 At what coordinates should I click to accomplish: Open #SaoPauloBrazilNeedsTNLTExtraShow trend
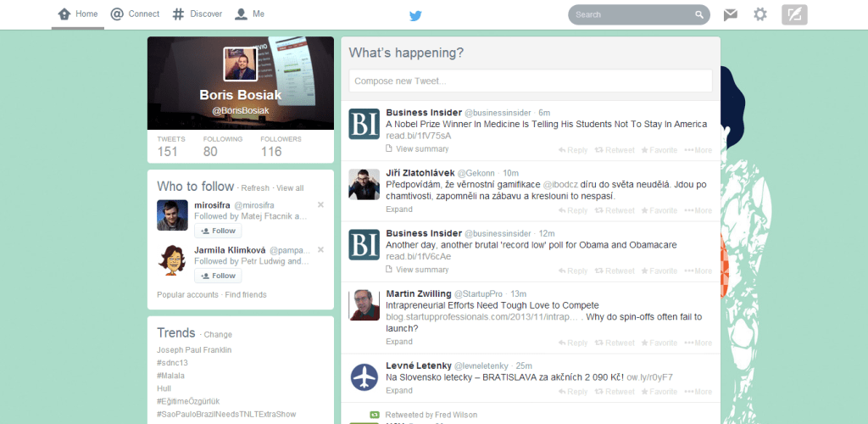click(x=226, y=414)
